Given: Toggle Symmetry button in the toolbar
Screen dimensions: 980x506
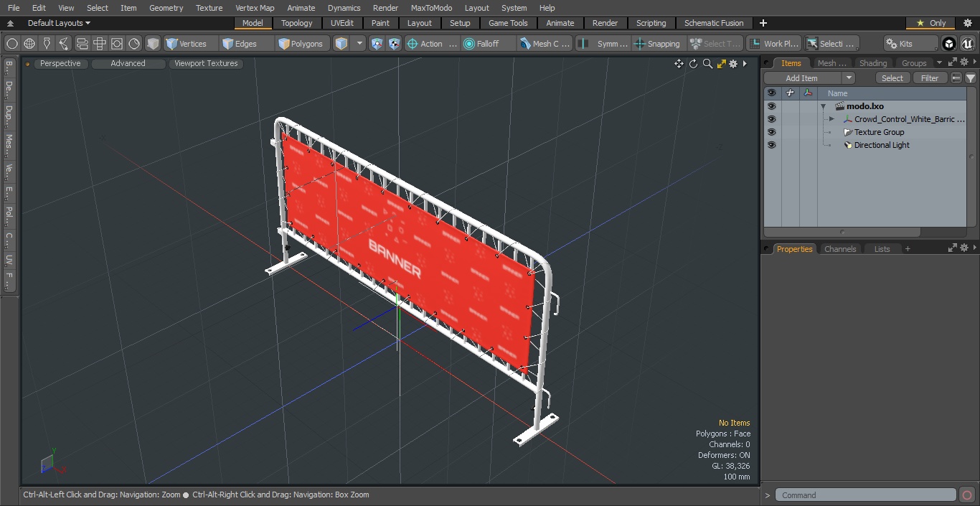Looking at the screenshot, I should tap(603, 44).
